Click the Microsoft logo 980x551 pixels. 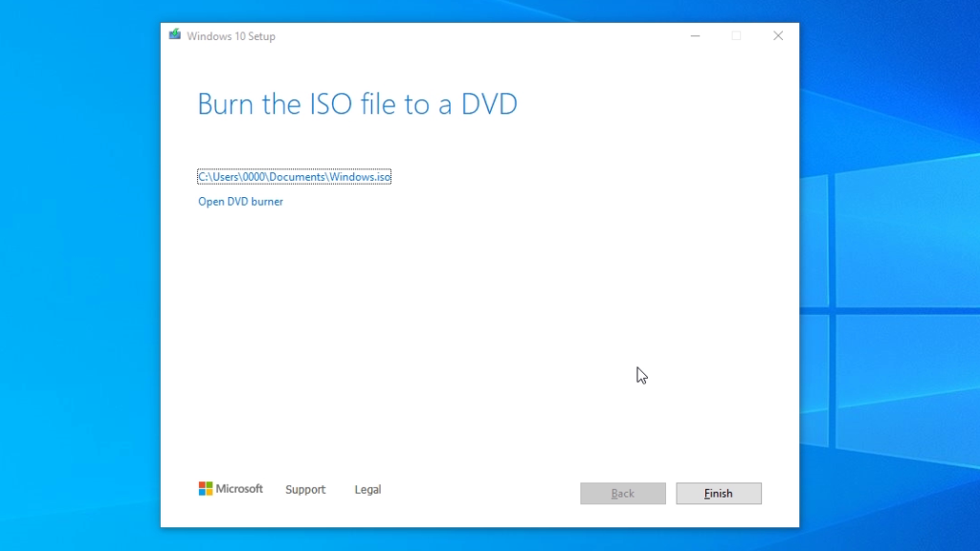(231, 489)
